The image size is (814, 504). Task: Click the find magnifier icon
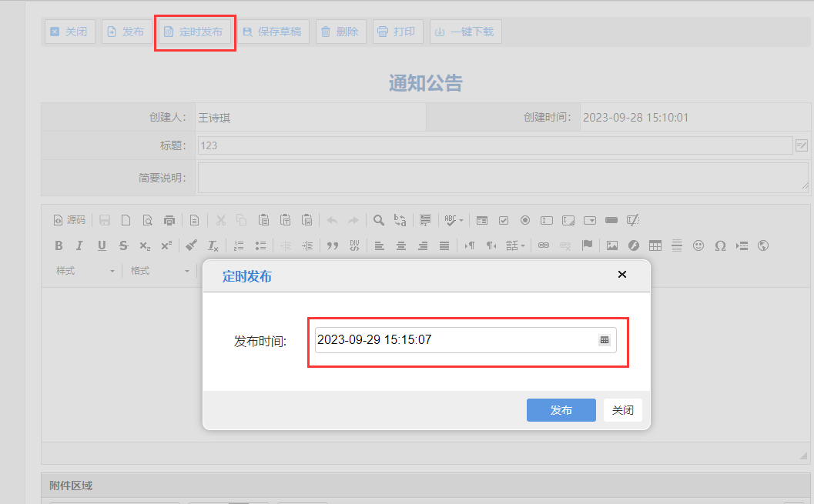[x=379, y=220]
